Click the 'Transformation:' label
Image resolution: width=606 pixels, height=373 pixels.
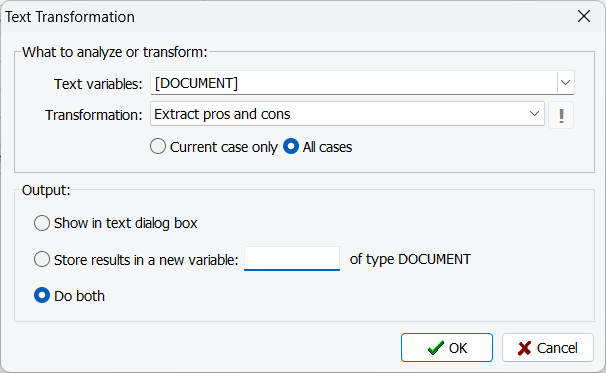point(94,115)
